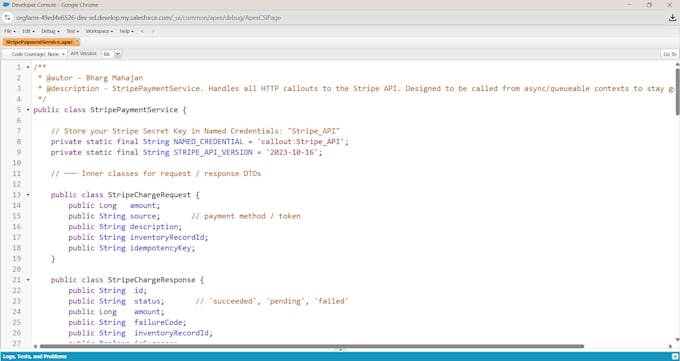Open the Edit menu
Viewport: 680px width, 361px height.
[x=28, y=31]
